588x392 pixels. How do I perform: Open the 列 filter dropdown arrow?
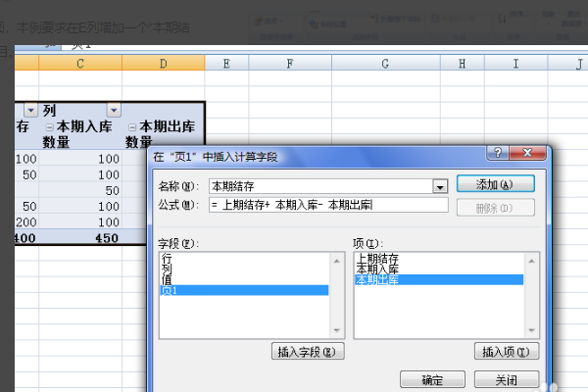tap(114, 110)
